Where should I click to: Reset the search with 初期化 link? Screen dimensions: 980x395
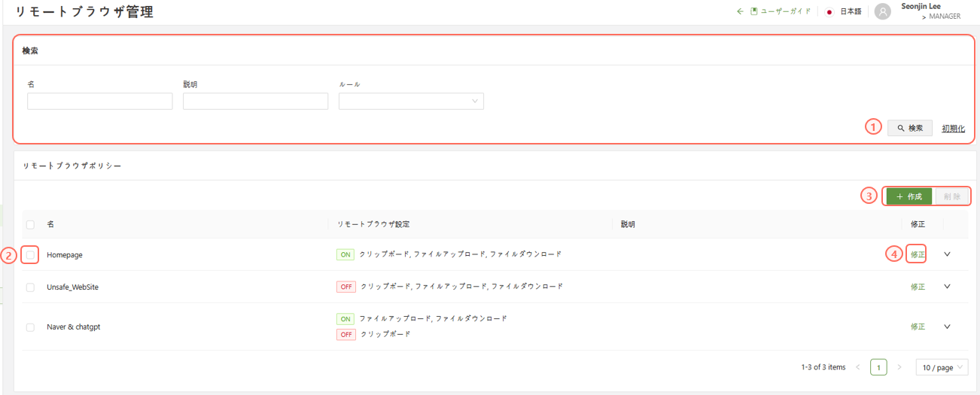click(x=953, y=129)
